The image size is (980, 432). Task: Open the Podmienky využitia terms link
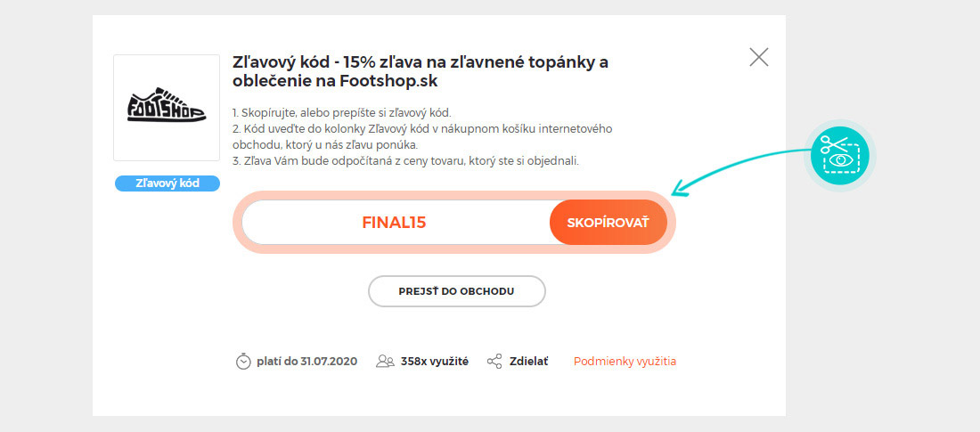625,362
